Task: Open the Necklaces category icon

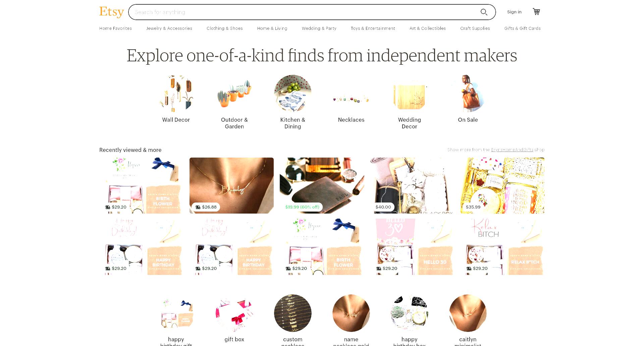Action: 351,93
